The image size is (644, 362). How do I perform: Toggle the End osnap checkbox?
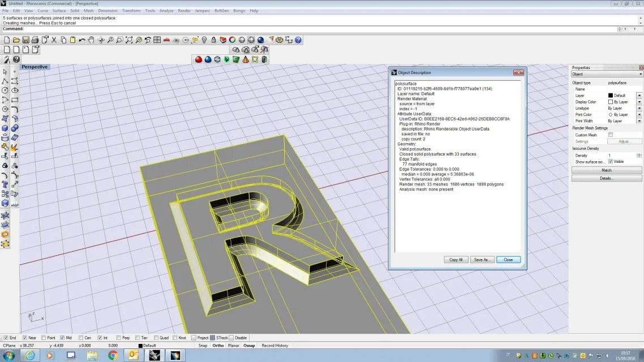point(6,338)
